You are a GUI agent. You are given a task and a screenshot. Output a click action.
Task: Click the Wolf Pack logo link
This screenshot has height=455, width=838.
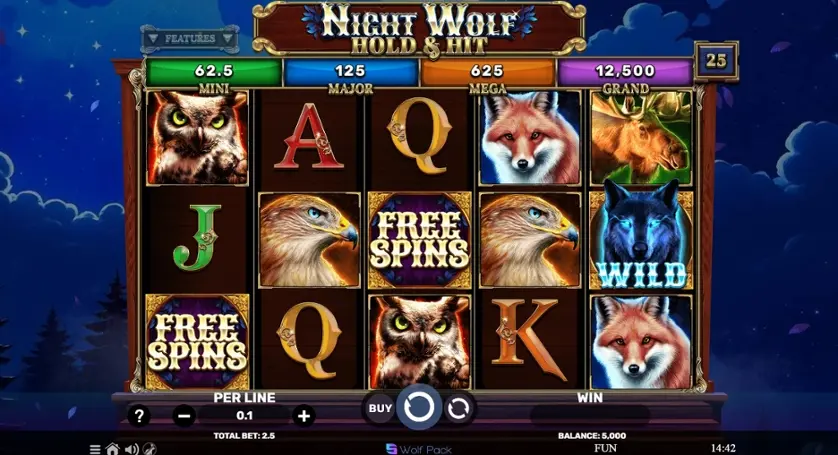[x=418, y=449]
